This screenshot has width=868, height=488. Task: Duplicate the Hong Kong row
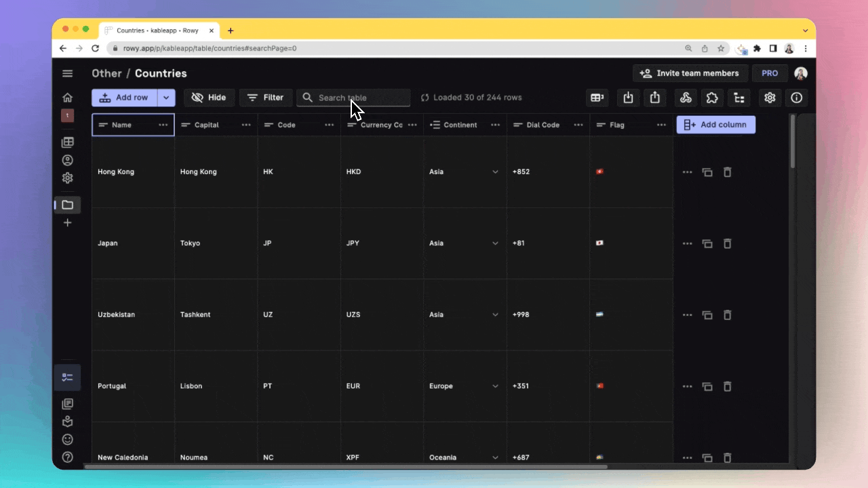(x=707, y=172)
